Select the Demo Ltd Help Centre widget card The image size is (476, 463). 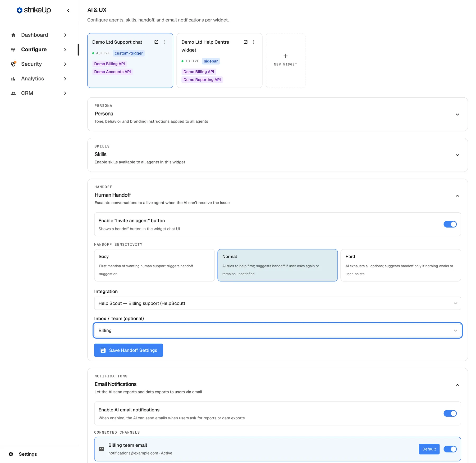[x=219, y=60]
